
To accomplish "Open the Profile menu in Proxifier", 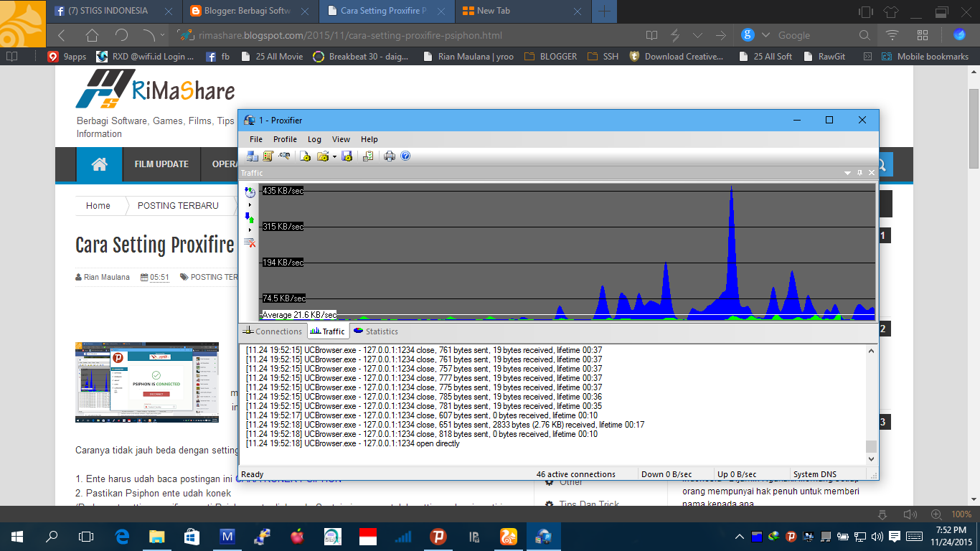I will coord(285,139).
